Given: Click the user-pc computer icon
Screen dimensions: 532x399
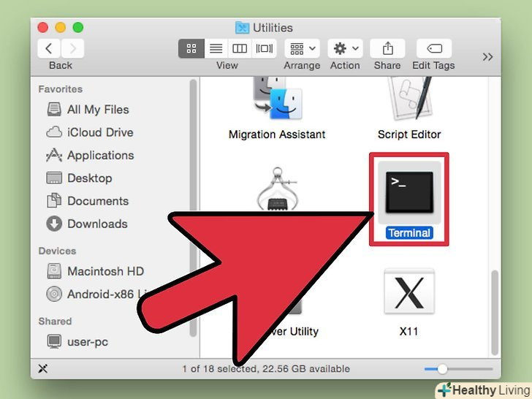Looking at the screenshot, I should (x=54, y=341).
